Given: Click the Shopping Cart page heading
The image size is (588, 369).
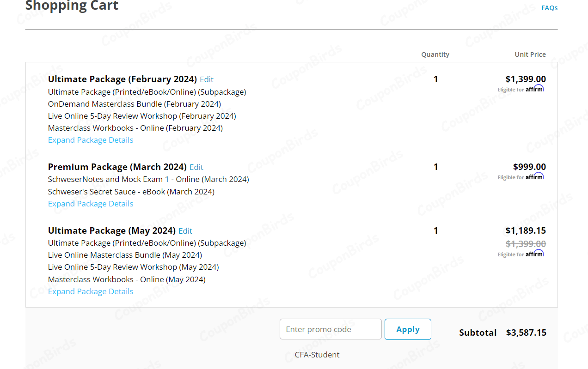Looking at the screenshot, I should [x=72, y=6].
